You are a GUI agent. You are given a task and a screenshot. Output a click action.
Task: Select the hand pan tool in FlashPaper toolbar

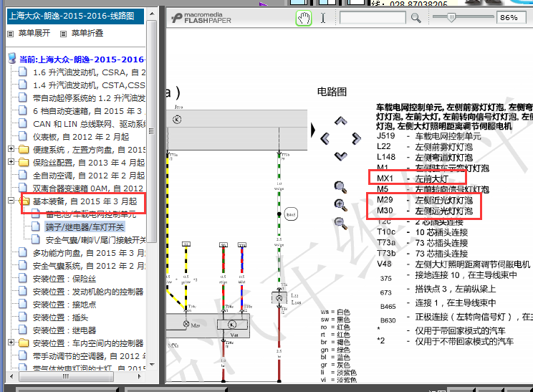coord(304,18)
